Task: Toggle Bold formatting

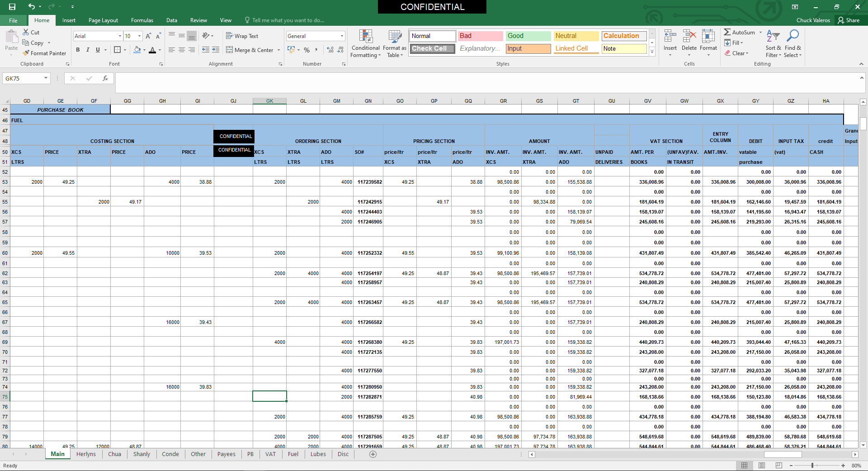Action: pos(78,50)
